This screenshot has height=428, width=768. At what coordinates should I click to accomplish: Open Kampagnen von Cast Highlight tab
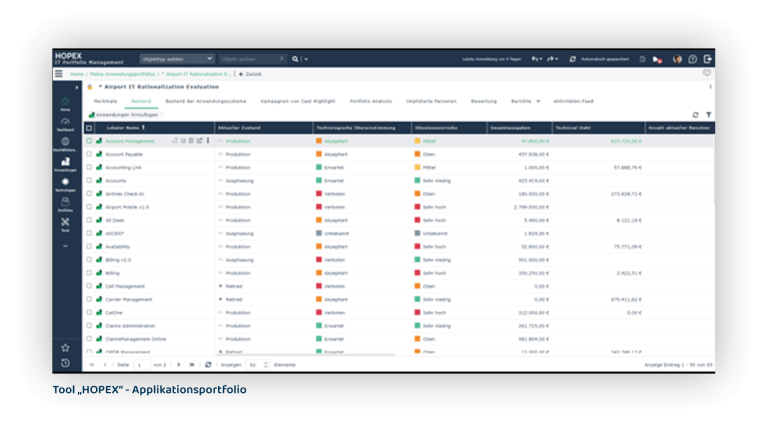coord(298,101)
